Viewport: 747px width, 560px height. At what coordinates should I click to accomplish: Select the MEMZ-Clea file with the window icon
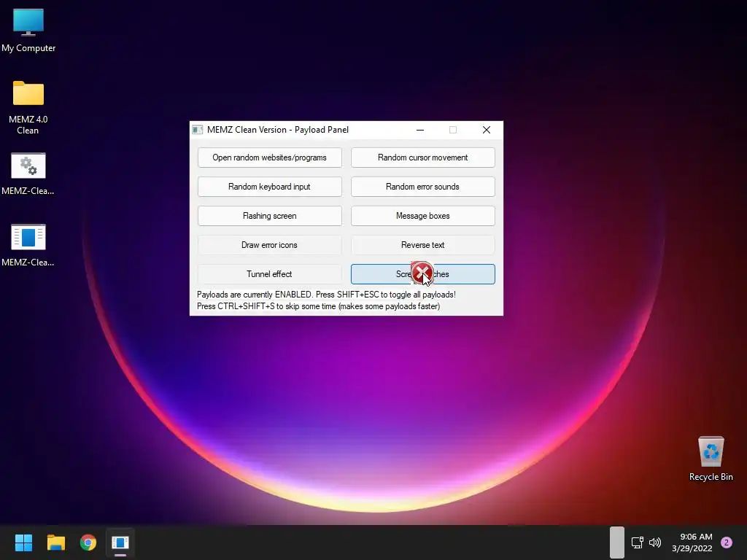click(x=28, y=245)
